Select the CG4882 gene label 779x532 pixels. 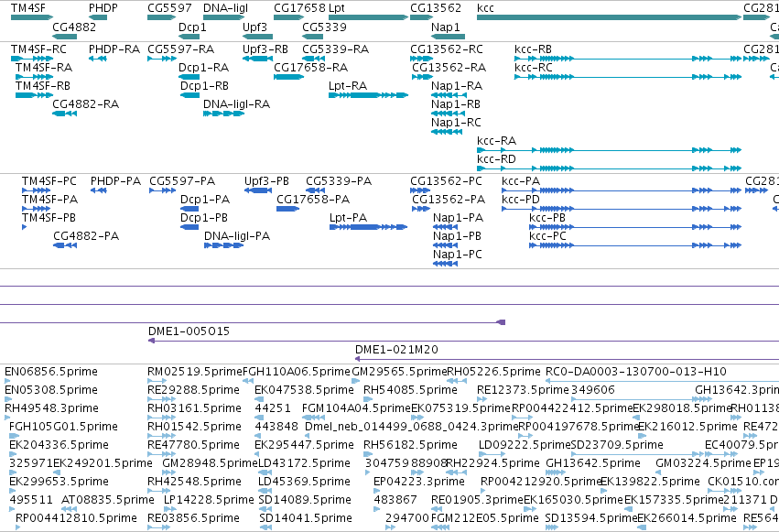point(74,27)
